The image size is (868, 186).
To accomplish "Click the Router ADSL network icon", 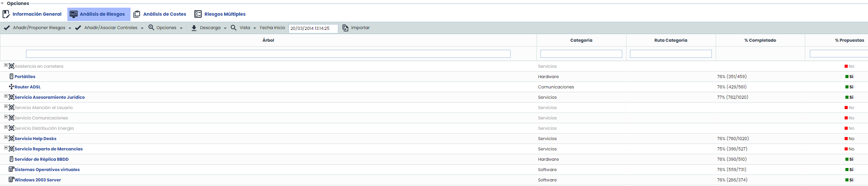I will point(11,87).
